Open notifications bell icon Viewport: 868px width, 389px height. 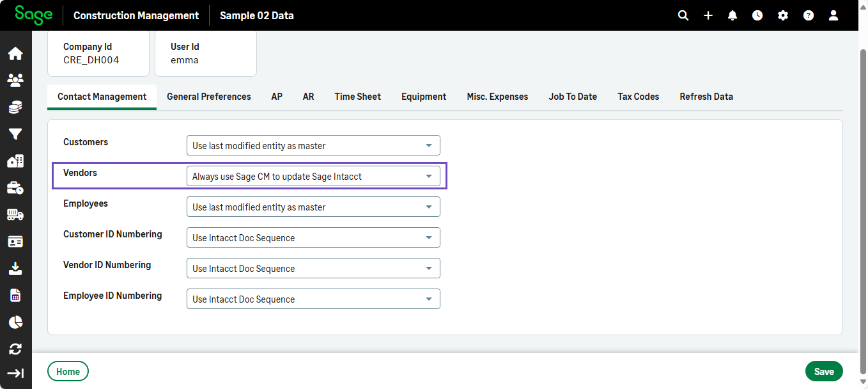[732, 15]
